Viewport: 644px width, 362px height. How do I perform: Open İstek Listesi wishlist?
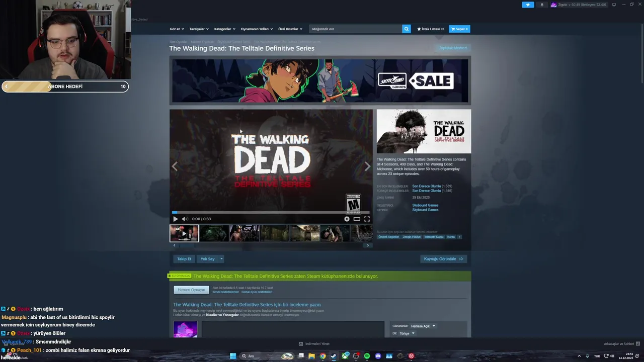click(431, 29)
